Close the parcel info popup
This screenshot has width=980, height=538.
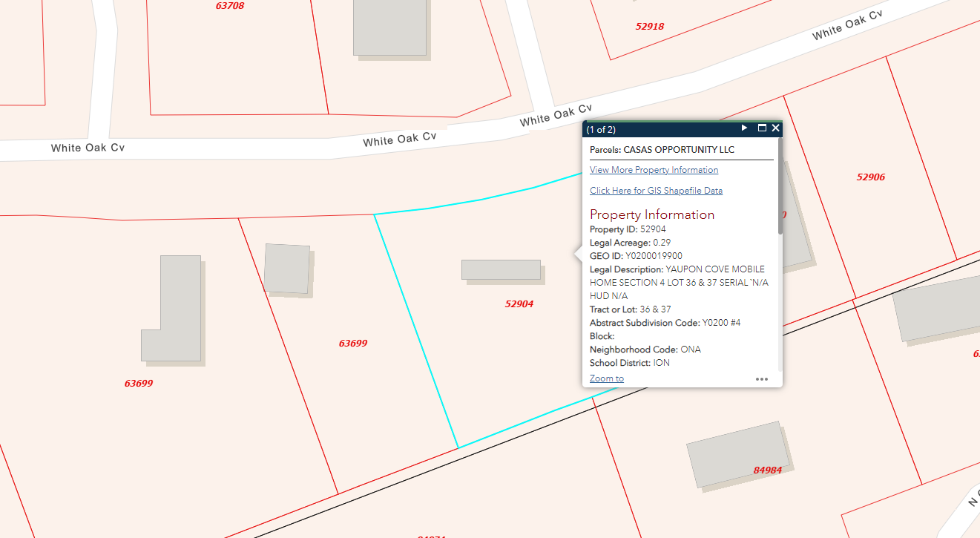pos(775,128)
